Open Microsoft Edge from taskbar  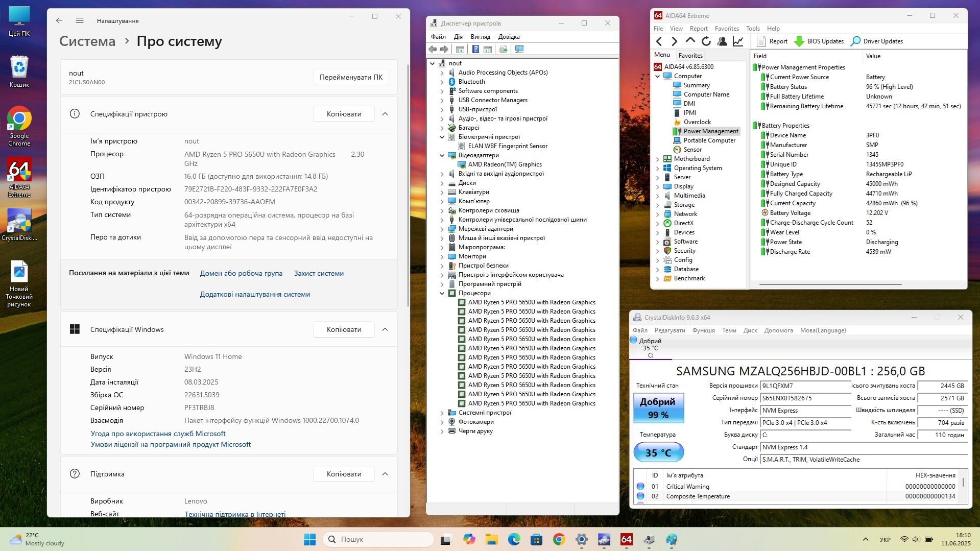pyautogui.click(x=514, y=539)
